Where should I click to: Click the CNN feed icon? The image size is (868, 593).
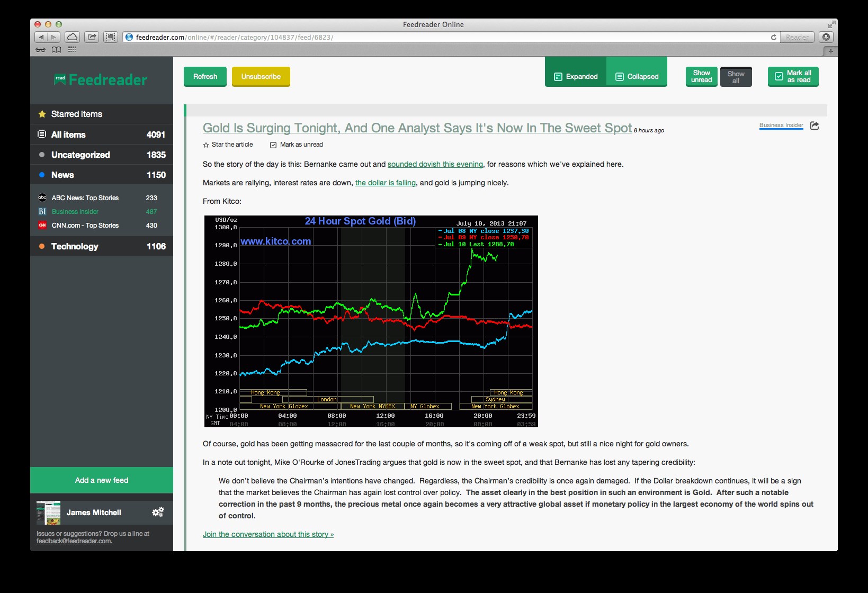pyautogui.click(x=42, y=225)
